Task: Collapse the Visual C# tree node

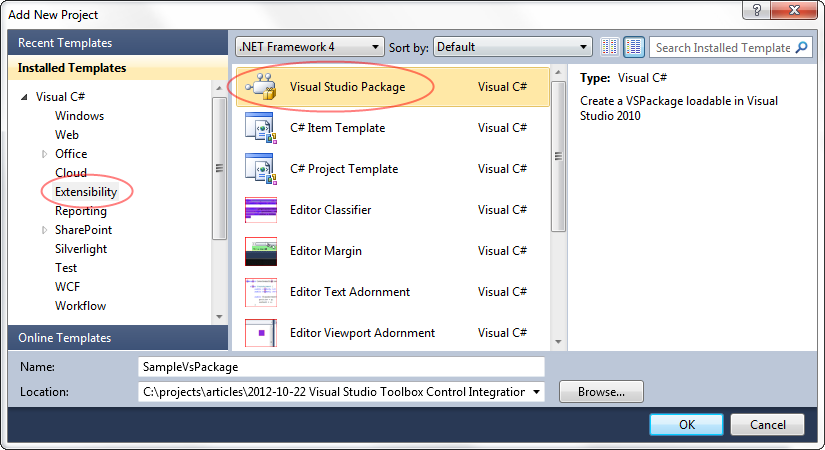Action: click(24, 97)
